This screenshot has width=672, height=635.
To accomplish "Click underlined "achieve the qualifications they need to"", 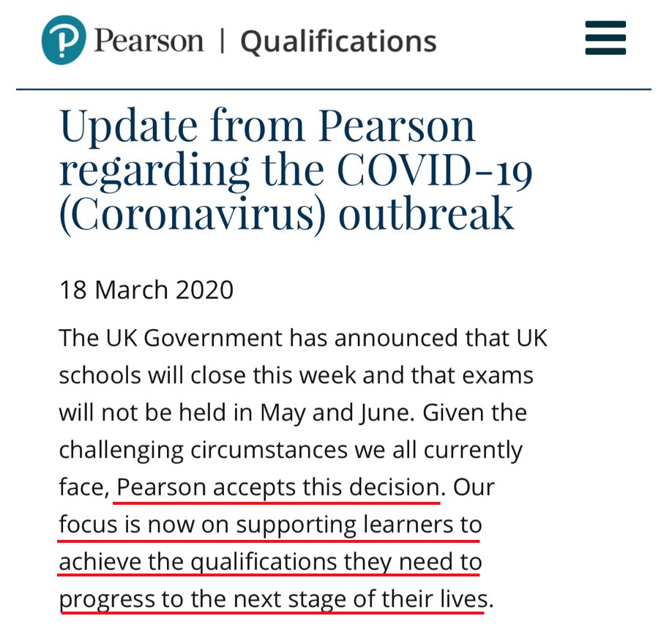I will (x=270, y=563).
